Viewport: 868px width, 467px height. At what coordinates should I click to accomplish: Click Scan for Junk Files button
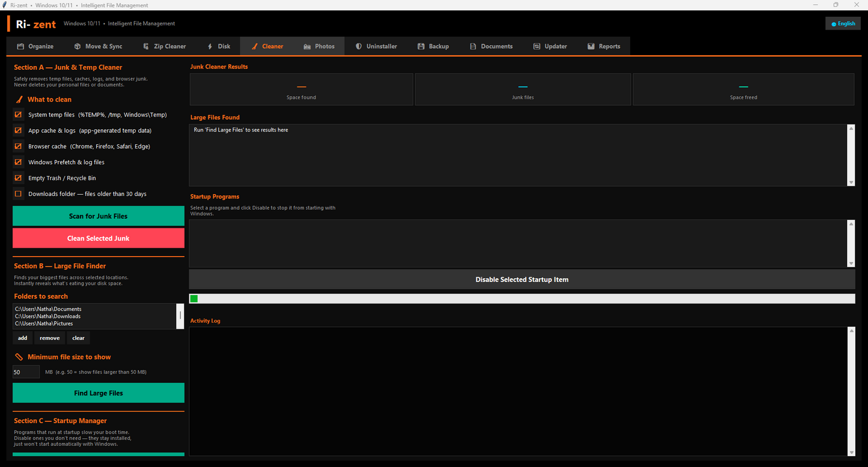[99, 216]
